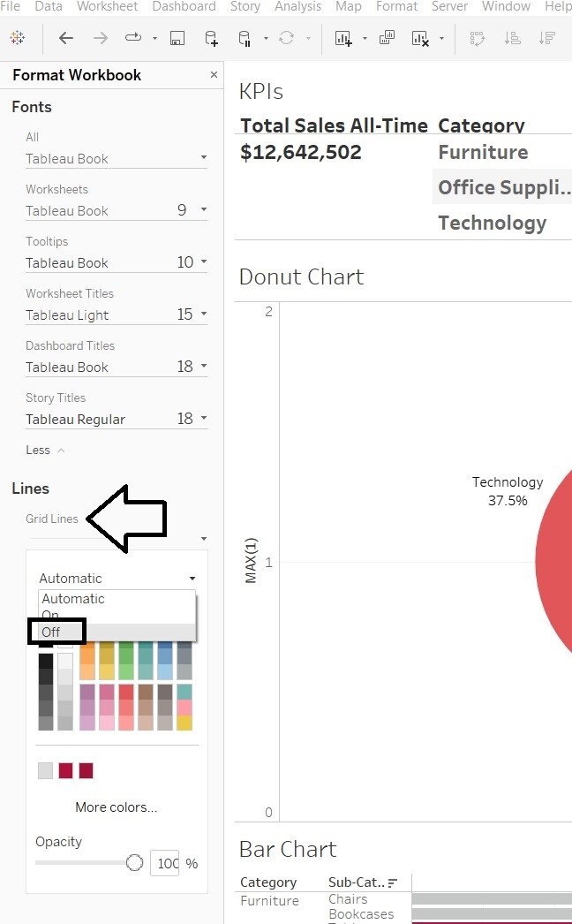Choose Off option in the open list
The width and height of the screenshot is (572, 924).
[117, 632]
